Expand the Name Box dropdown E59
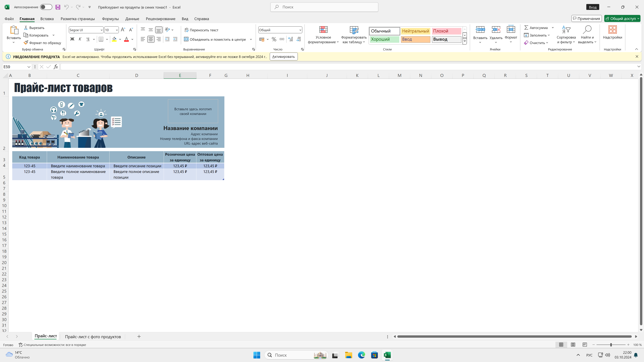644x362 pixels. (29, 67)
